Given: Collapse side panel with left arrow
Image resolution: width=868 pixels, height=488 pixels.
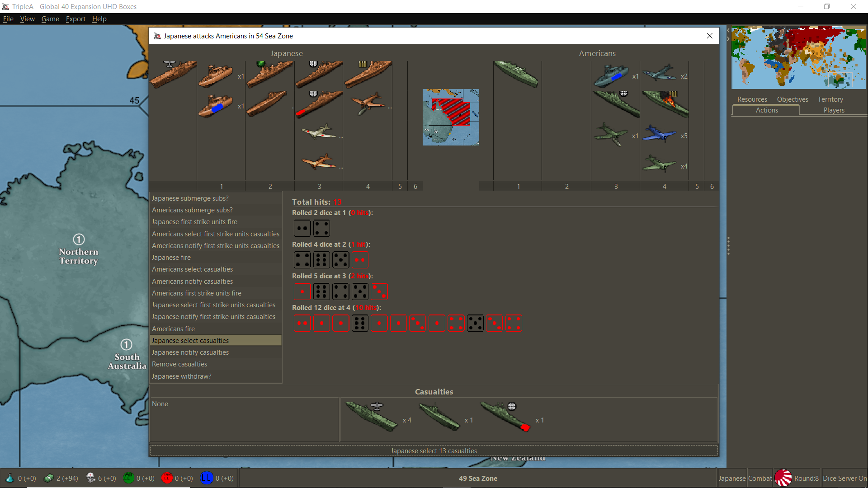Looking at the screenshot, I should 728,30.
